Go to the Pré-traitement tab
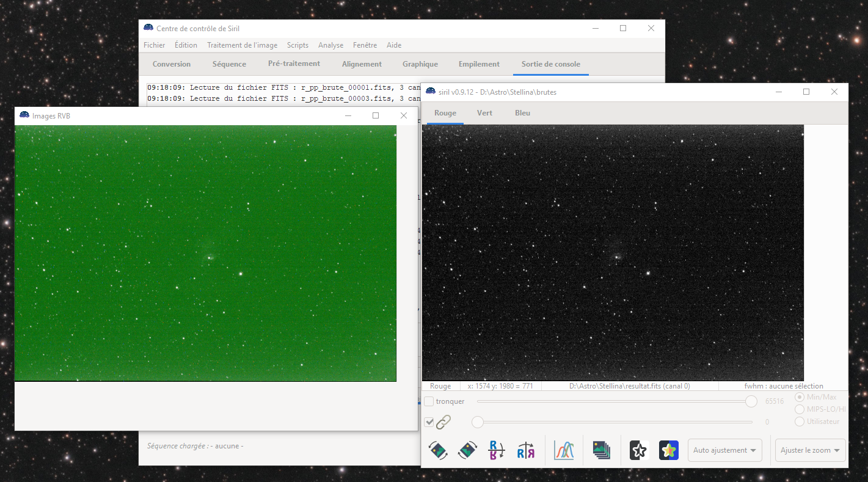Screen dimensions: 868x482 click(294, 64)
